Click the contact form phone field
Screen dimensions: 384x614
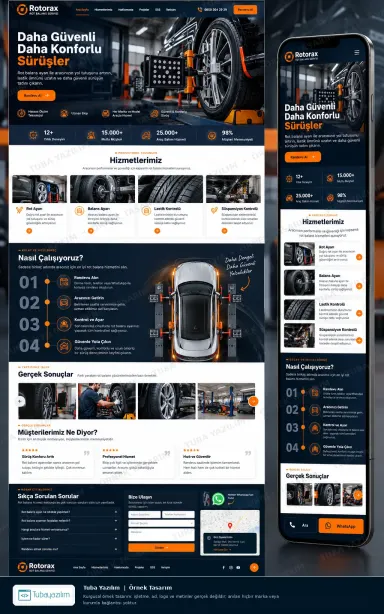178,515
